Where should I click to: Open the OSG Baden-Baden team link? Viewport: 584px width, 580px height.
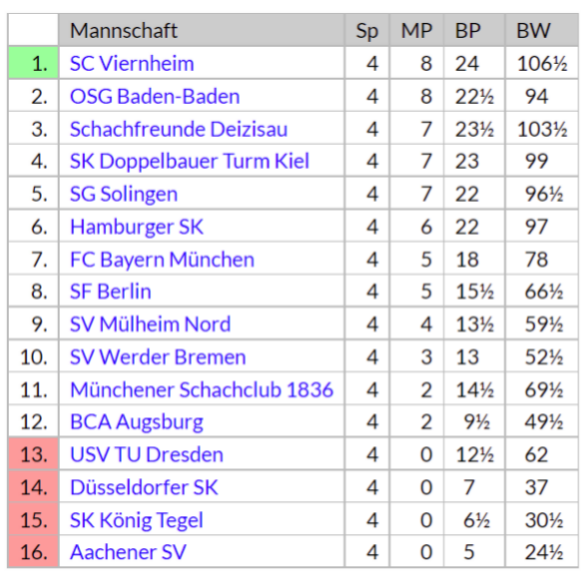click(155, 96)
